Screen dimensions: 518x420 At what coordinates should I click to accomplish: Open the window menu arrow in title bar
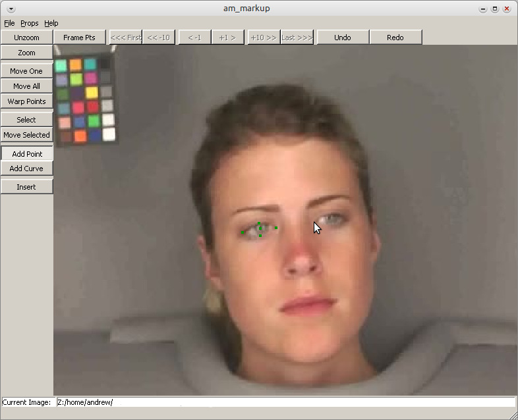pos(11,9)
